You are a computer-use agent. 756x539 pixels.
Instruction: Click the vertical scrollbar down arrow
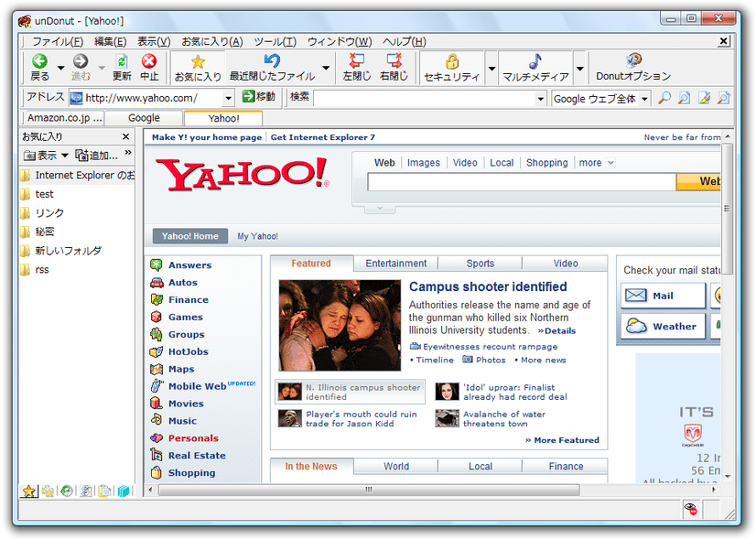728,477
